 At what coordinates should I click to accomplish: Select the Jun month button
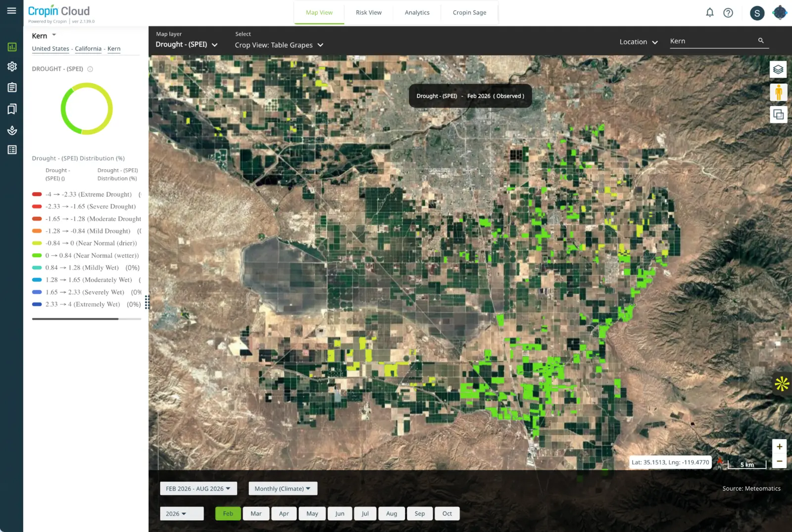[x=340, y=514]
